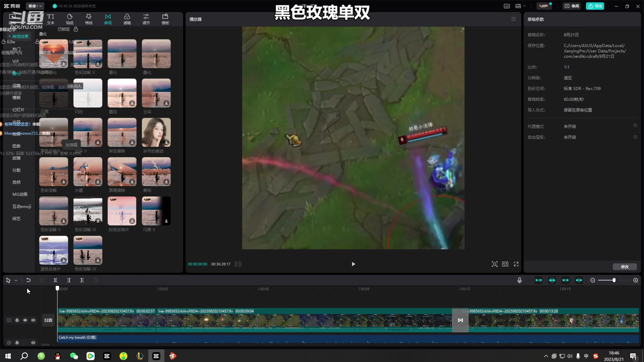Mute the main video track
Image resolution: width=644 pixels, height=362 pixels.
(33, 320)
